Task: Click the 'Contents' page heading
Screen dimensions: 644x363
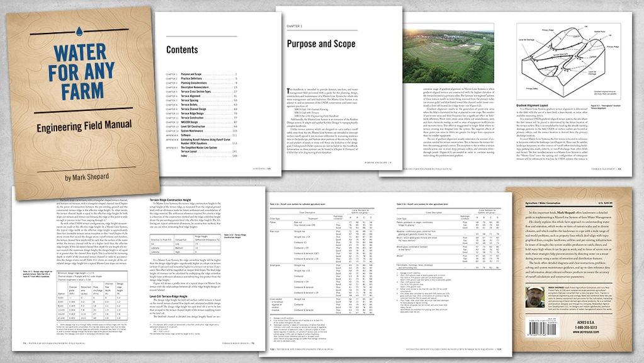Action: point(182,50)
